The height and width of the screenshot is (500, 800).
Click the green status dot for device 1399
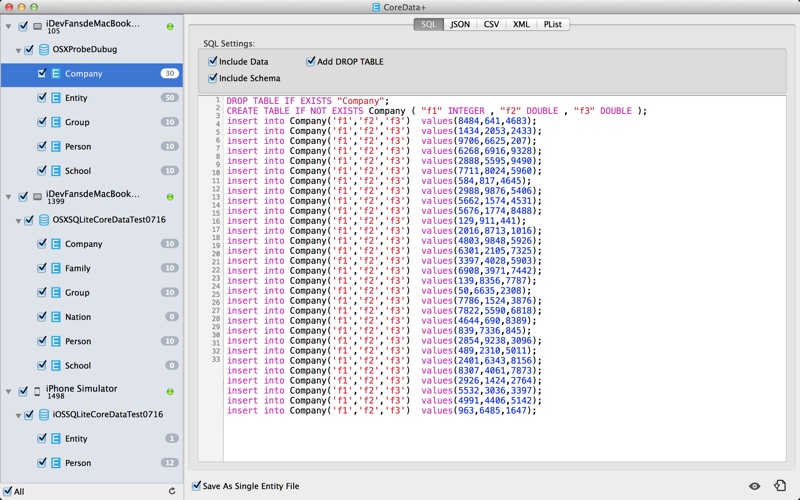(x=170, y=197)
